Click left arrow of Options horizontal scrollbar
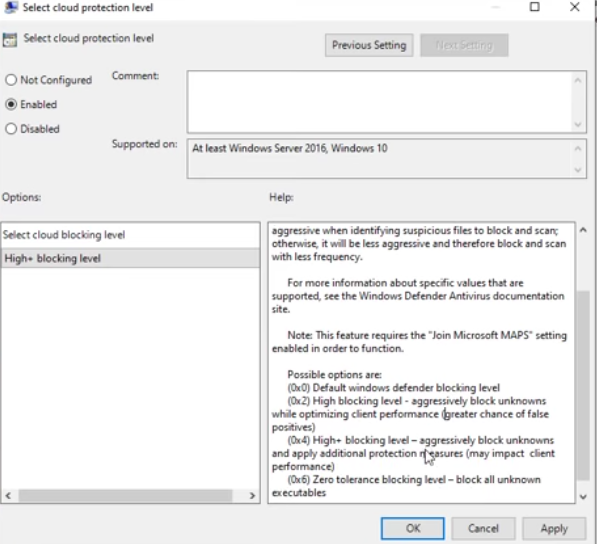597x544 pixels. tap(8, 496)
